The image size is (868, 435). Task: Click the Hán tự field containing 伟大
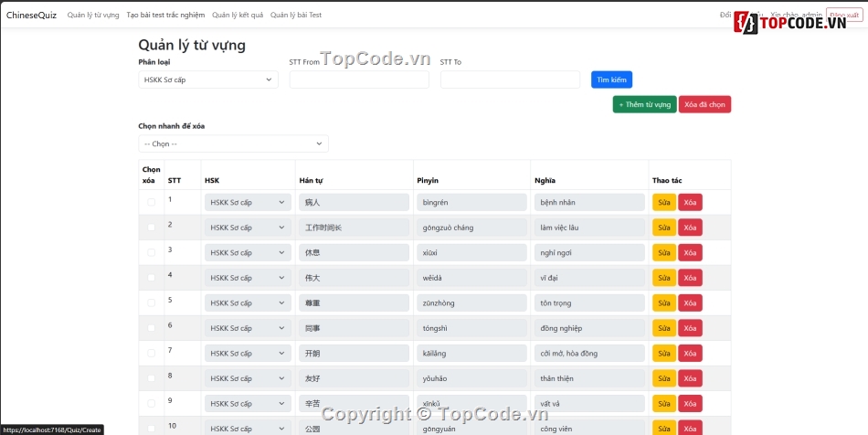pyautogui.click(x=355, y=278)
